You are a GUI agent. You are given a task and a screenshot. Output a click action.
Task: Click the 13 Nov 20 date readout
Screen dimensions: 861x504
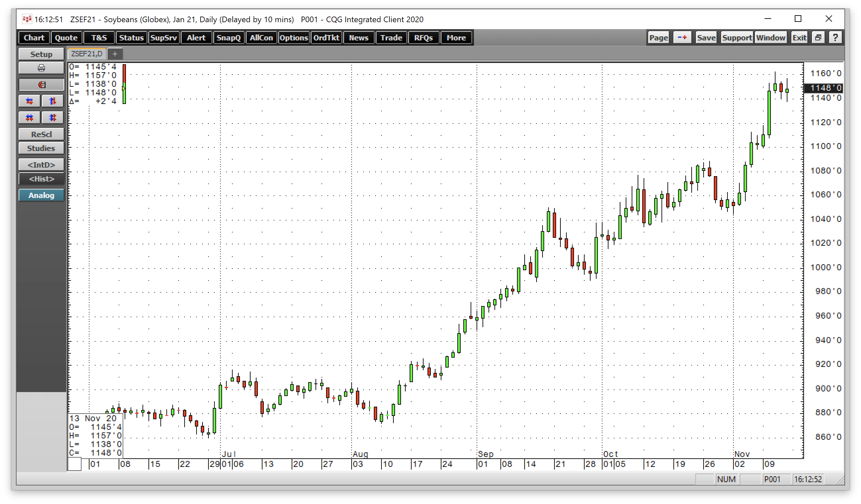(93, 418)
